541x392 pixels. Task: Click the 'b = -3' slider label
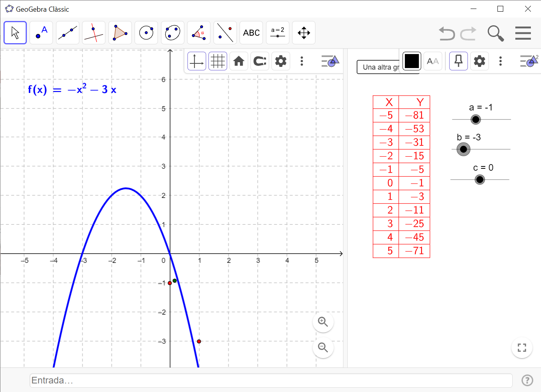[469, 137]
